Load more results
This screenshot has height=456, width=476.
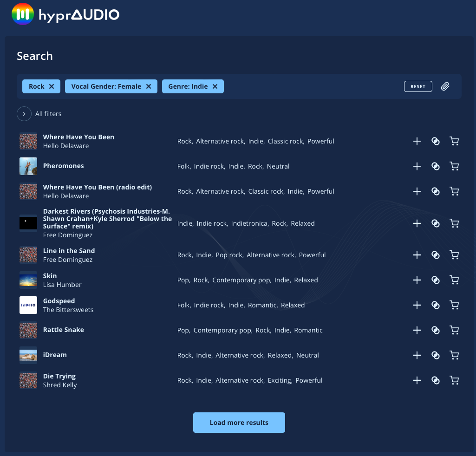239,423
